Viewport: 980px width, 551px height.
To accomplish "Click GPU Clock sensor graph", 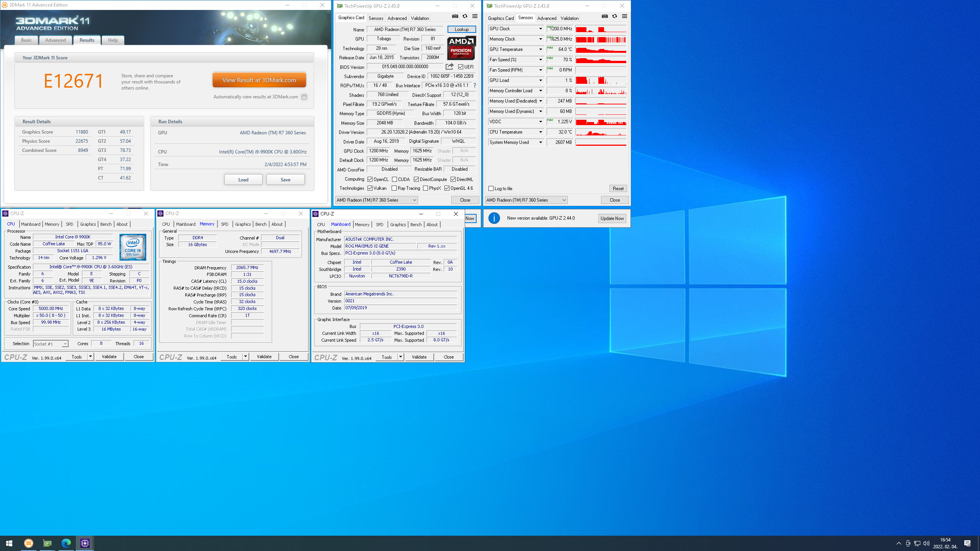I will (x=601, y=29).
